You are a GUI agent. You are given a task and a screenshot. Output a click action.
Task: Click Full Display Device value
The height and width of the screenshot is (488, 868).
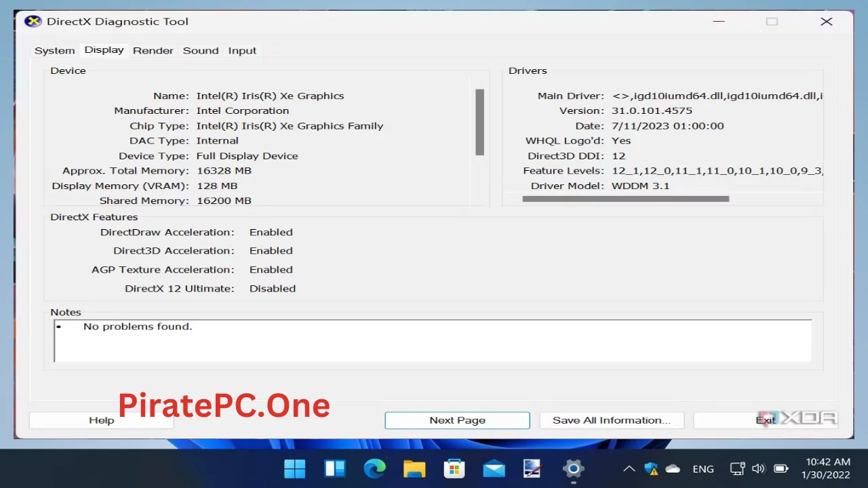coord(247,155)
